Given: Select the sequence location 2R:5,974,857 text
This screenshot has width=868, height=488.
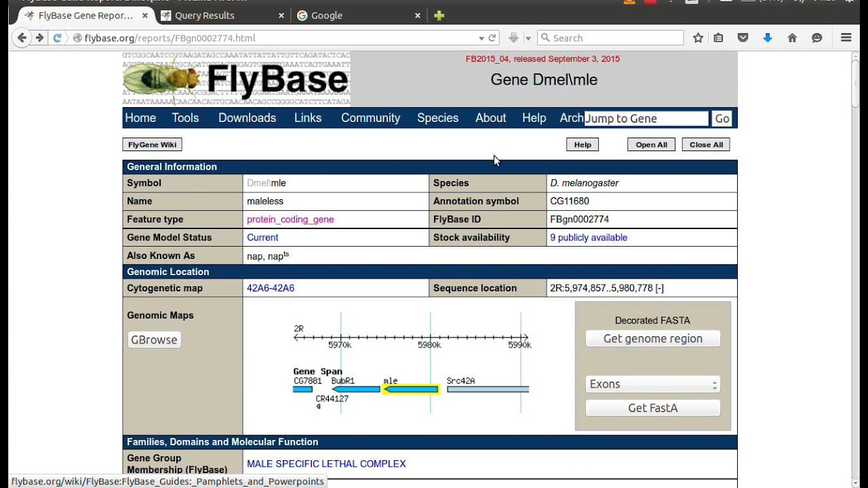Looking at the screenshot, I should pos(607,288).
